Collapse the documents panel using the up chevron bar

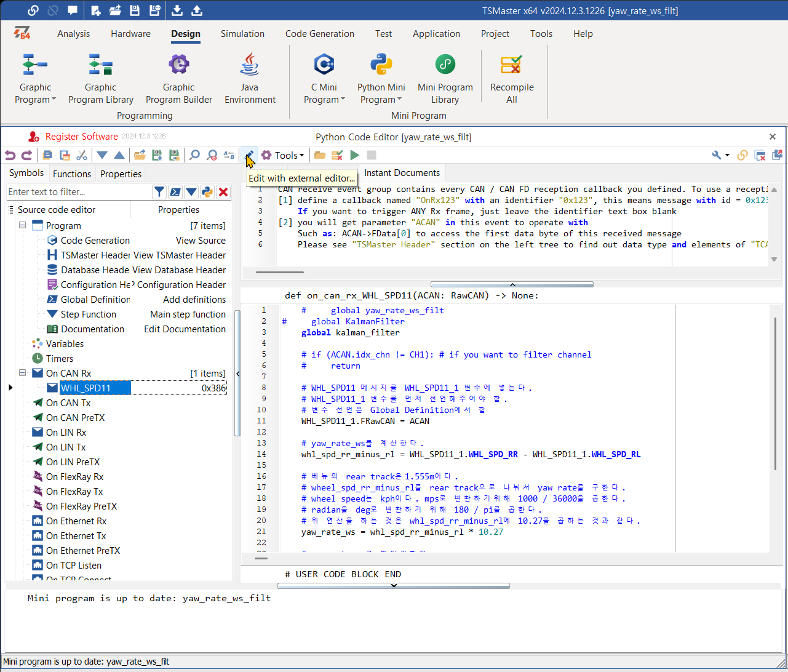point(512,284)
